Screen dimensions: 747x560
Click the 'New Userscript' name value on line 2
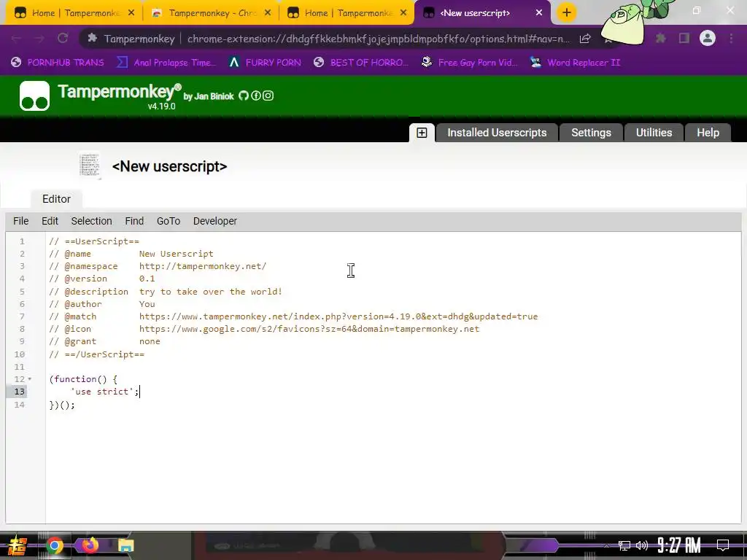tap(177, 254)
